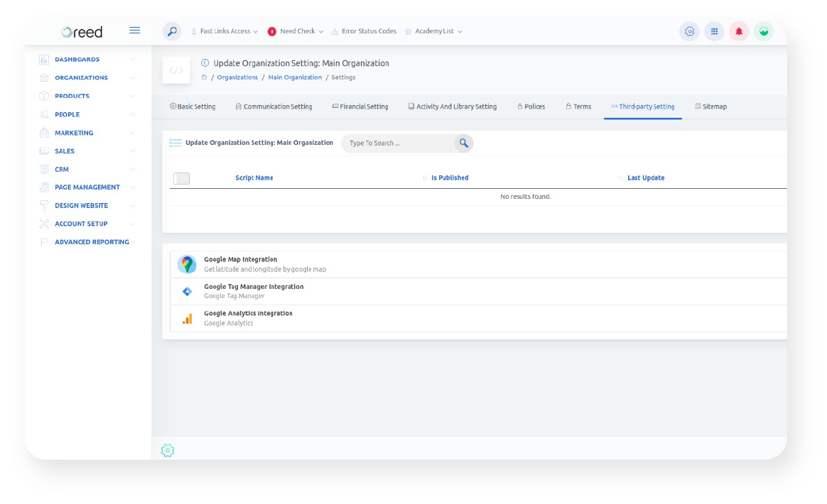The width and height of the screenshot is (827, 504).
Task: Switch to the Terms tab
Action: [578, 106]
